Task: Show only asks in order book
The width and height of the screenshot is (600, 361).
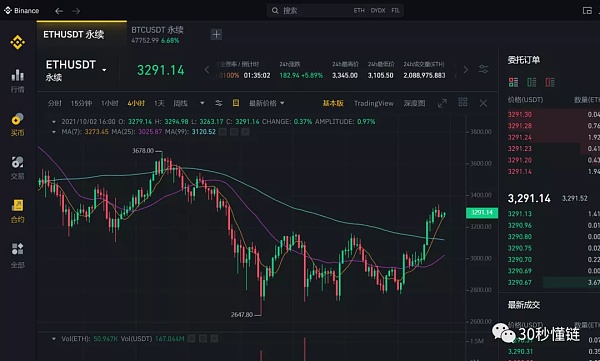Action: click(x=550, y=82)
